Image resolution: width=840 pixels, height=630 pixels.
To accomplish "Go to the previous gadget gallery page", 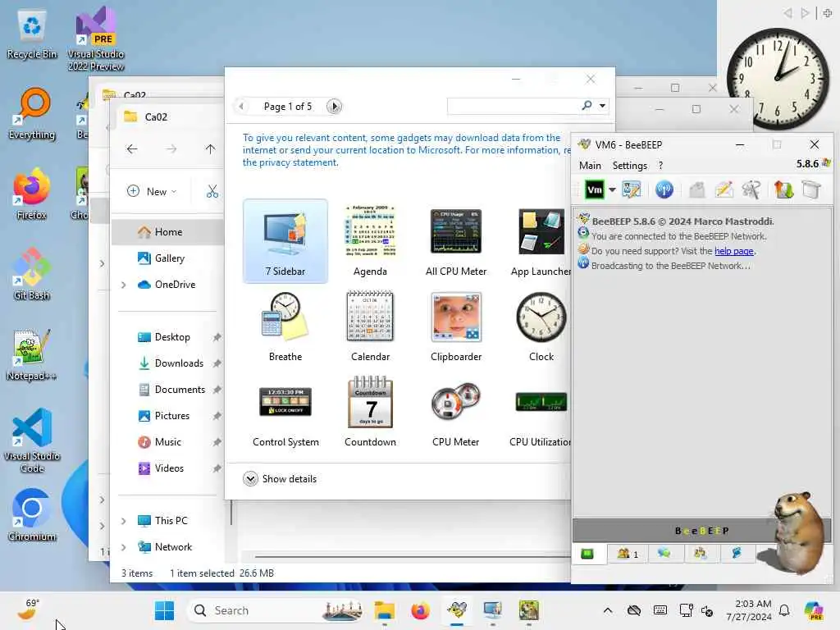I will click(x=242, y=106).
